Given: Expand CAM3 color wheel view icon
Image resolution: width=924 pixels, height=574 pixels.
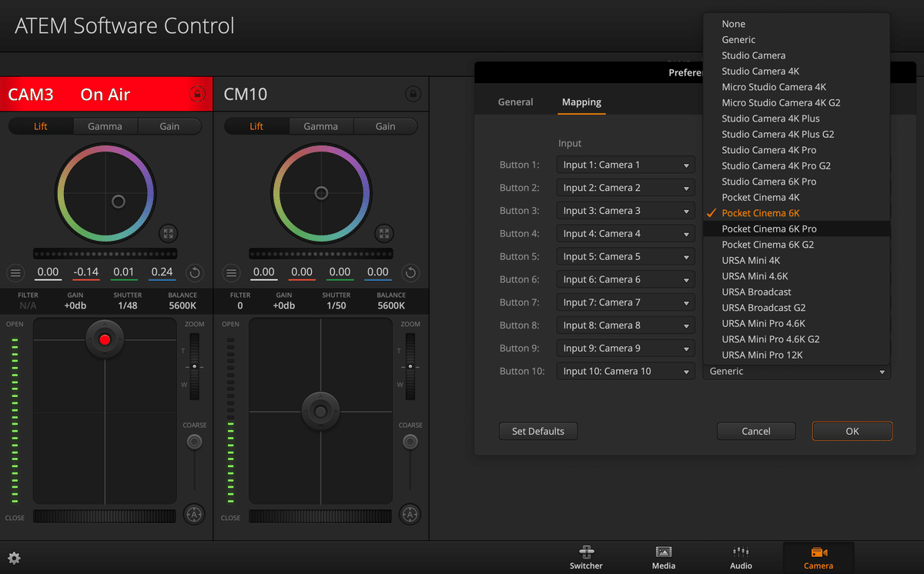Looking at the screenshot, I should (169, 234).
